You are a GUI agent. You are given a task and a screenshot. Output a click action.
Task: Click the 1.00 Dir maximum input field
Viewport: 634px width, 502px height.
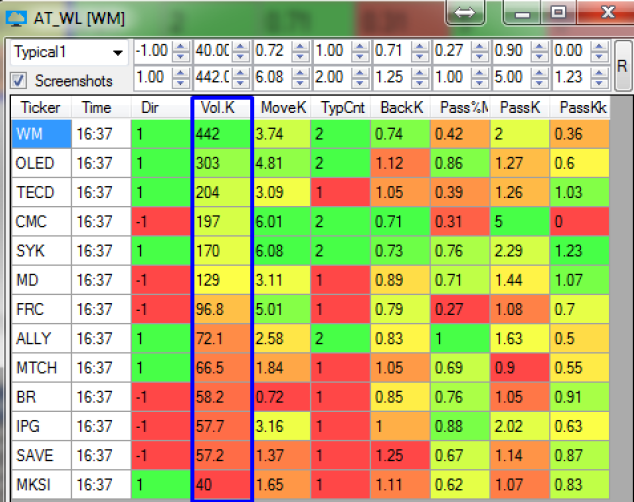(153, 78)
